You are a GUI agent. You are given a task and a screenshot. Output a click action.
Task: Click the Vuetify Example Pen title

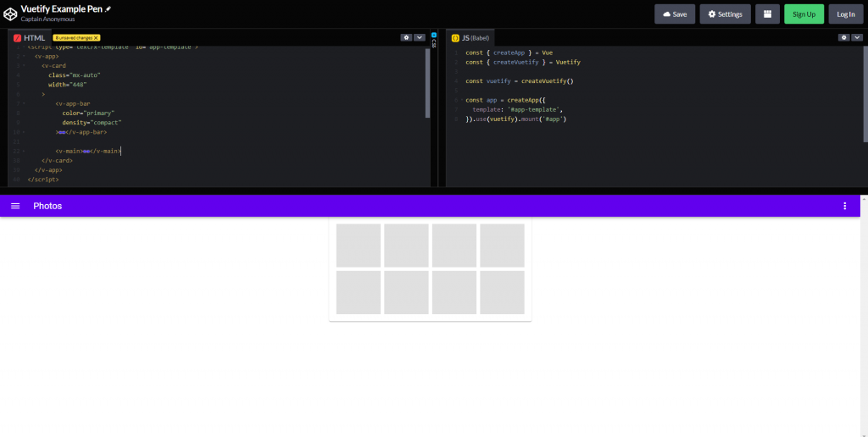click(61, 8)
